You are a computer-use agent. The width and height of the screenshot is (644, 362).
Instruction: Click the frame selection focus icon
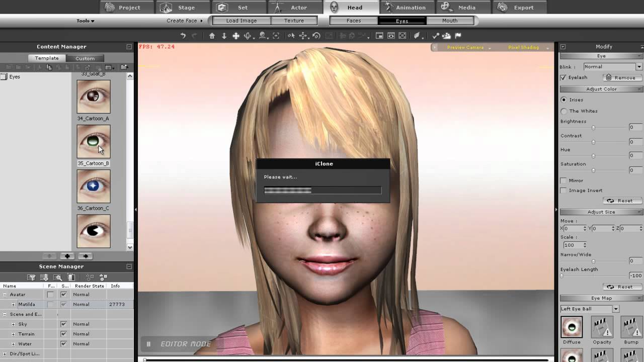coord(276,36)
